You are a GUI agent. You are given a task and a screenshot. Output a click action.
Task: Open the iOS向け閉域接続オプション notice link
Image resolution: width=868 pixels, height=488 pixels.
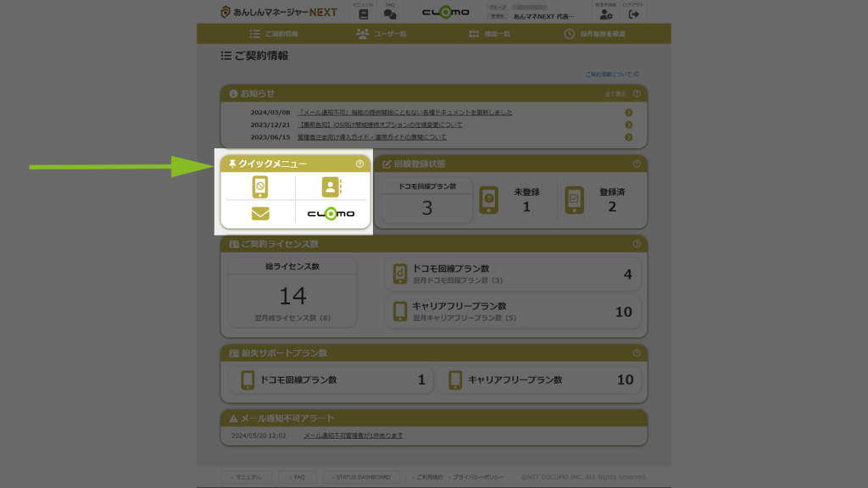(x=380, y=125)
